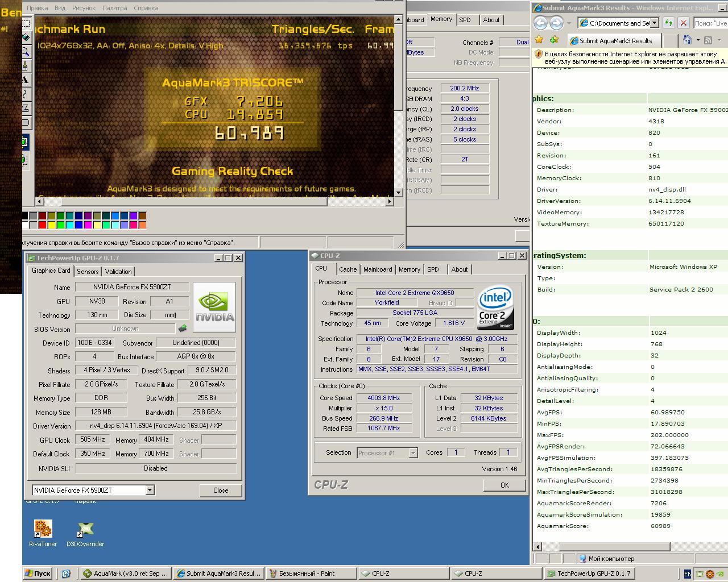
Task: Click the Home icon in Internet Explorer
Action: 687,40
